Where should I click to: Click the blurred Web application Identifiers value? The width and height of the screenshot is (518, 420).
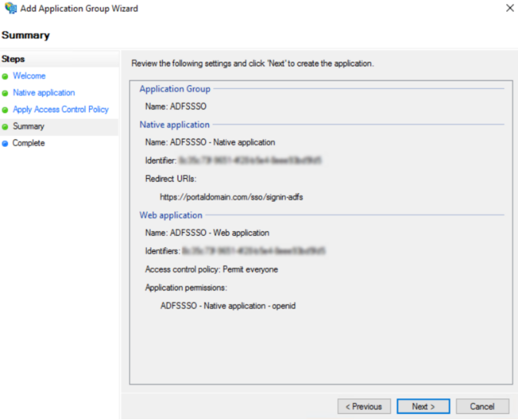(x=254, y=250)
